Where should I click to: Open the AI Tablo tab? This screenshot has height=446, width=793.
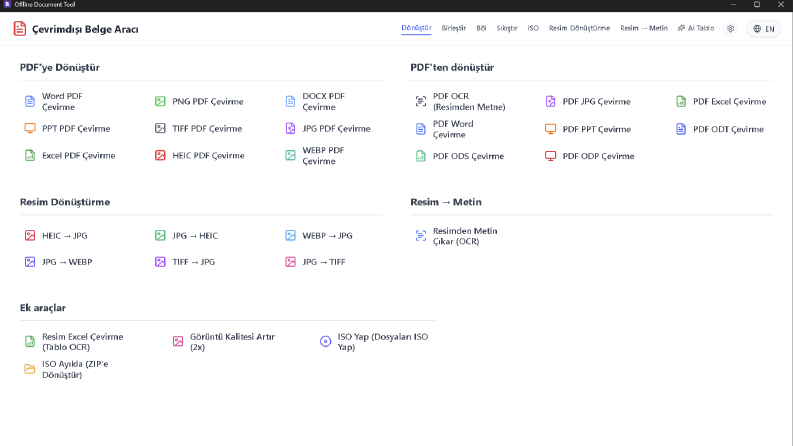(696, 28)
